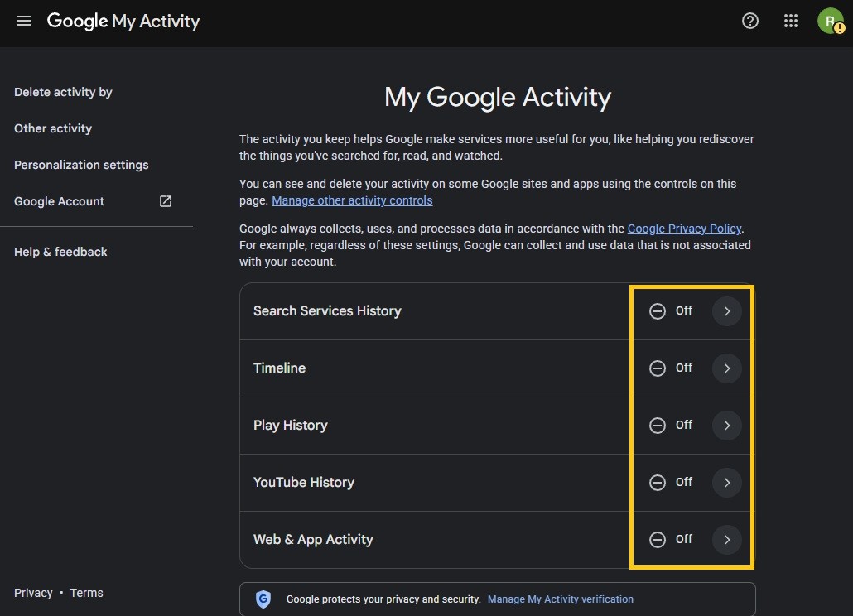
Task: Select the Search Services History row label
Action: pos(327,311)
